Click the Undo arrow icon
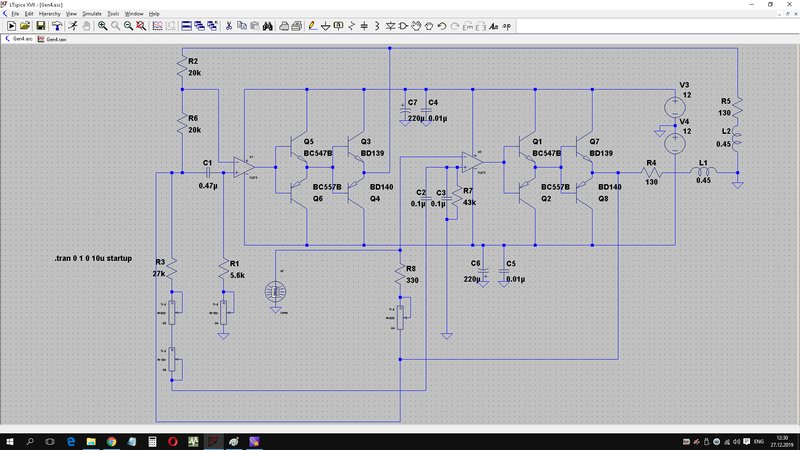The image size is (800, 450). 442,26
